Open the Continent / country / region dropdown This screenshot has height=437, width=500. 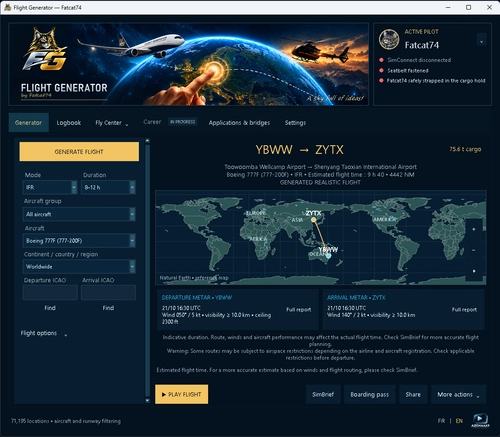[x=79, y=267]
